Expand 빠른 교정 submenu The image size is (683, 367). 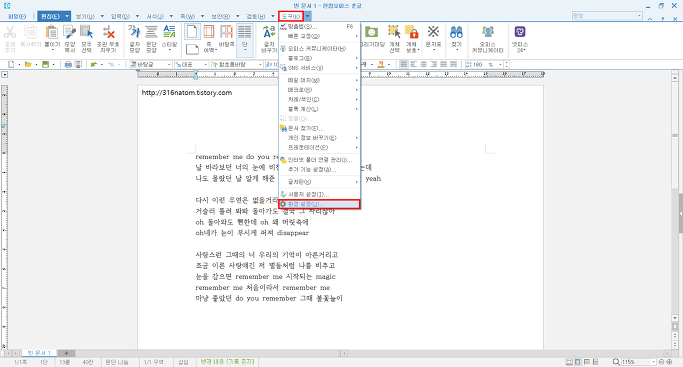319,36
